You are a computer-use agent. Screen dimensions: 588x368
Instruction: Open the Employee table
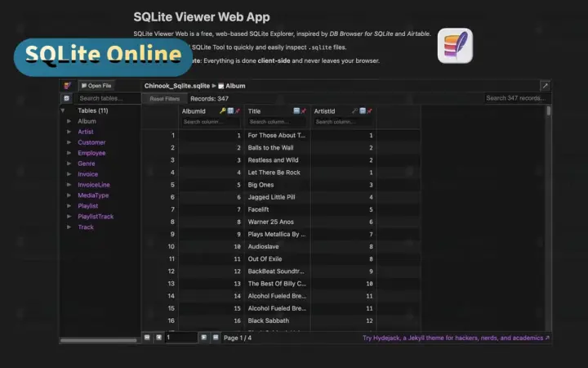tap(91, 153)
